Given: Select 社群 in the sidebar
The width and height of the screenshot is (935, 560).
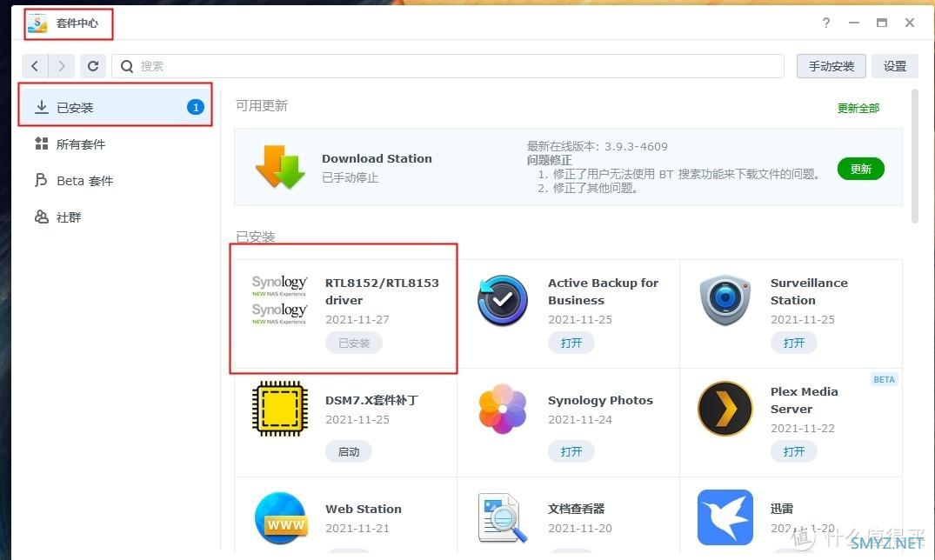Looking at the screenshot, I should click(x=115, y=217).
